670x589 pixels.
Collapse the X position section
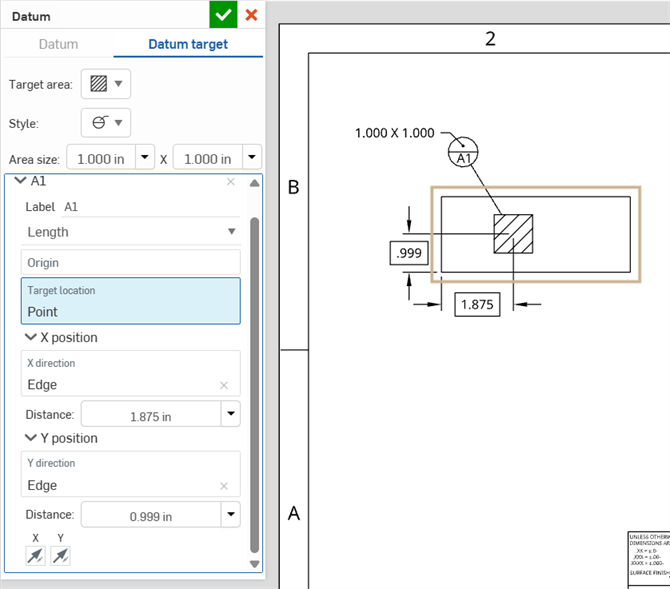[x=29, y=338]
